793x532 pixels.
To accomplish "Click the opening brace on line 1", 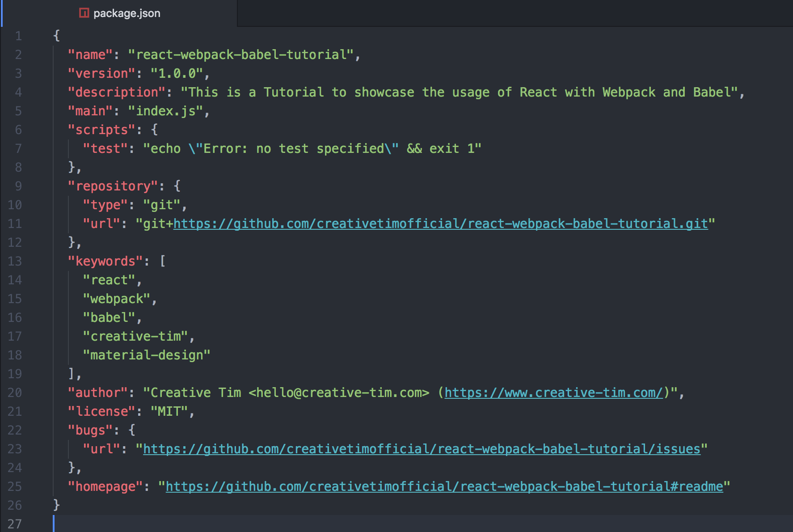I will pos(56,36).
